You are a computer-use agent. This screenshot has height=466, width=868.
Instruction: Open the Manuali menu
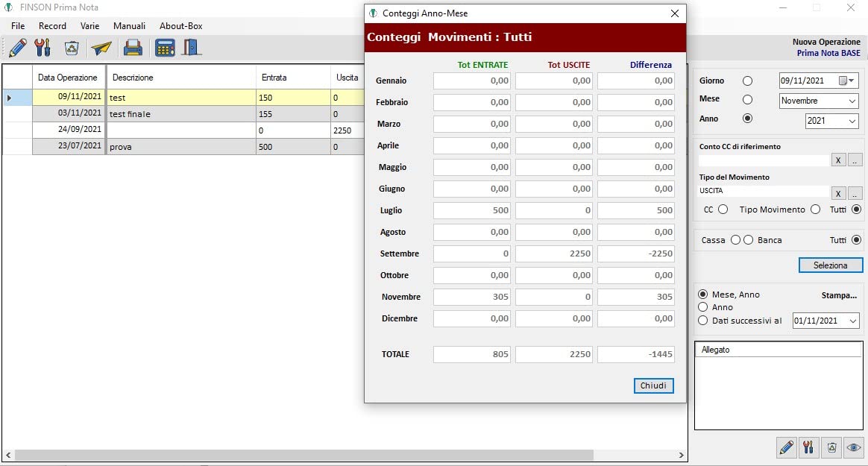129,26
